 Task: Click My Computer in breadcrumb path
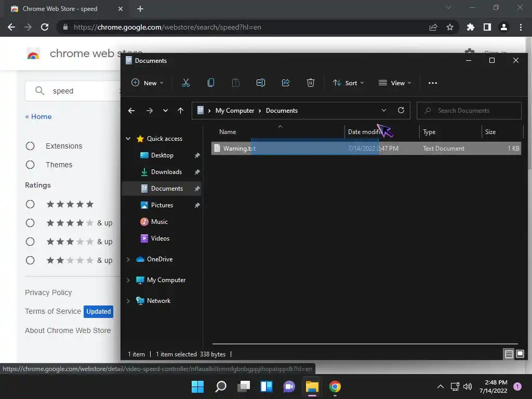coord(235,111)
